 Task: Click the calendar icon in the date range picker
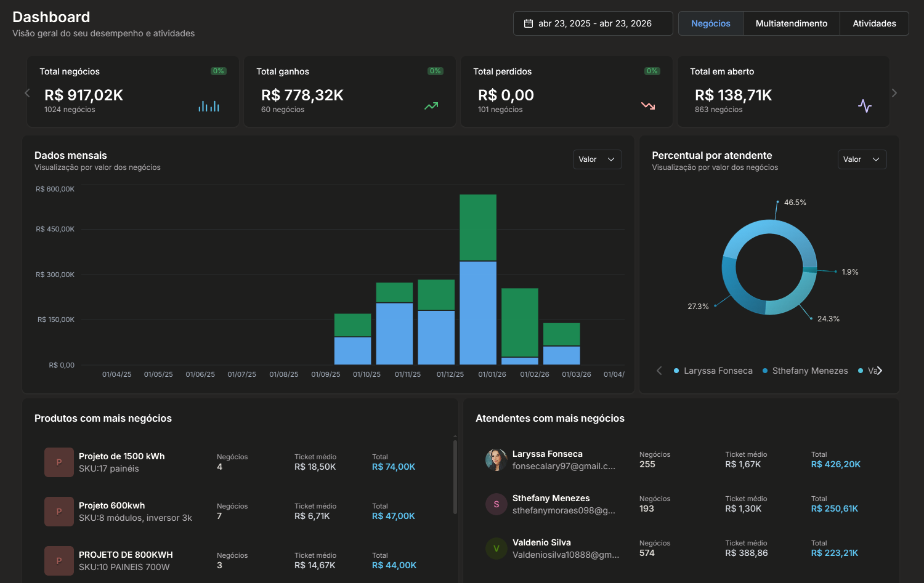coord(529,23)
